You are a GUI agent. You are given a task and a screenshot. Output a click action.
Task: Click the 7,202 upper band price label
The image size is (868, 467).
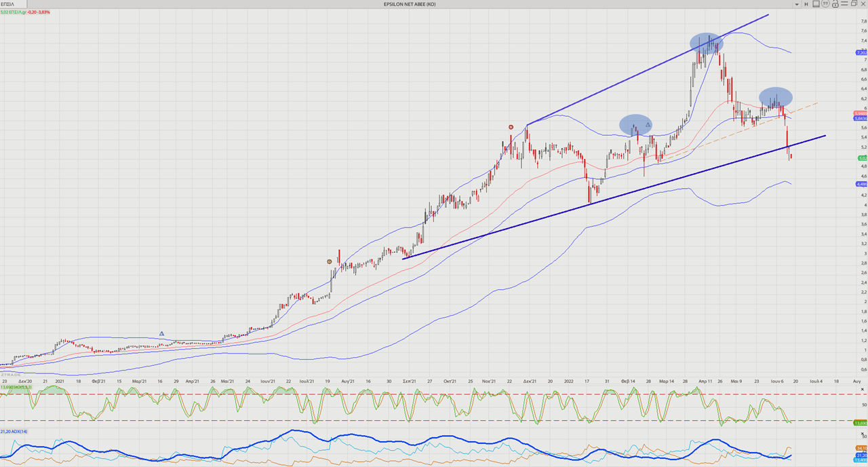click(861, 52)
